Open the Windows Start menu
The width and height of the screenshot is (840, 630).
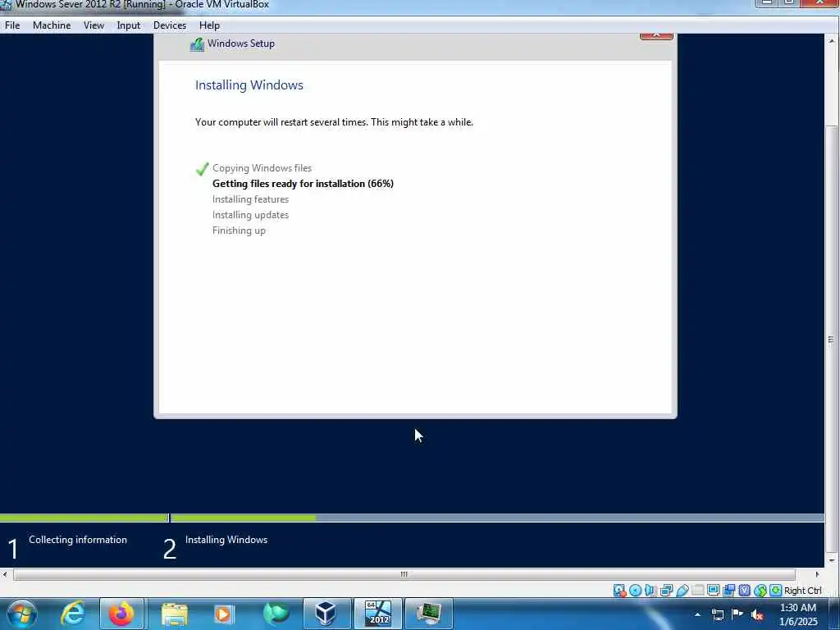tap(22, 614)
